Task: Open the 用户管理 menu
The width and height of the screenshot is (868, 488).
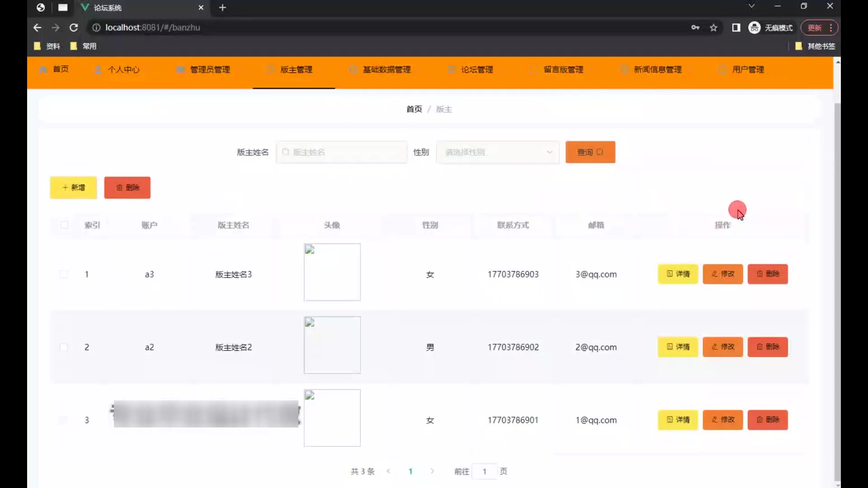Action: (748, 70)
